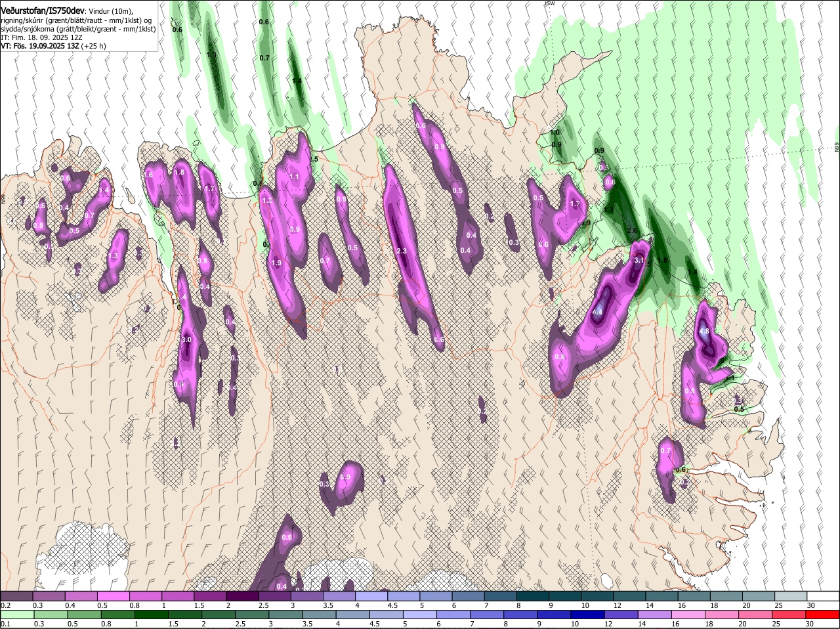Viewport: 840px width, 629px height.
Task: Pick the darkest purple swatch on the snow scale
Action: 243,596
